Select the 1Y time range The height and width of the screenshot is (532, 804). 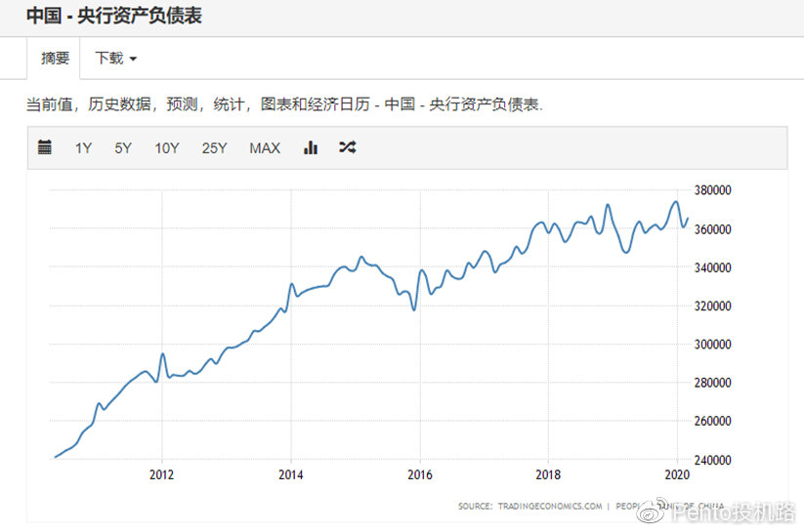click(x=83, y=148)
